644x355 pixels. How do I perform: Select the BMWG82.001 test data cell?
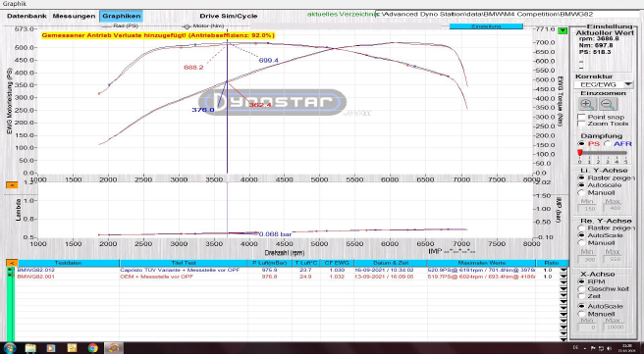[x=68, y=277]
